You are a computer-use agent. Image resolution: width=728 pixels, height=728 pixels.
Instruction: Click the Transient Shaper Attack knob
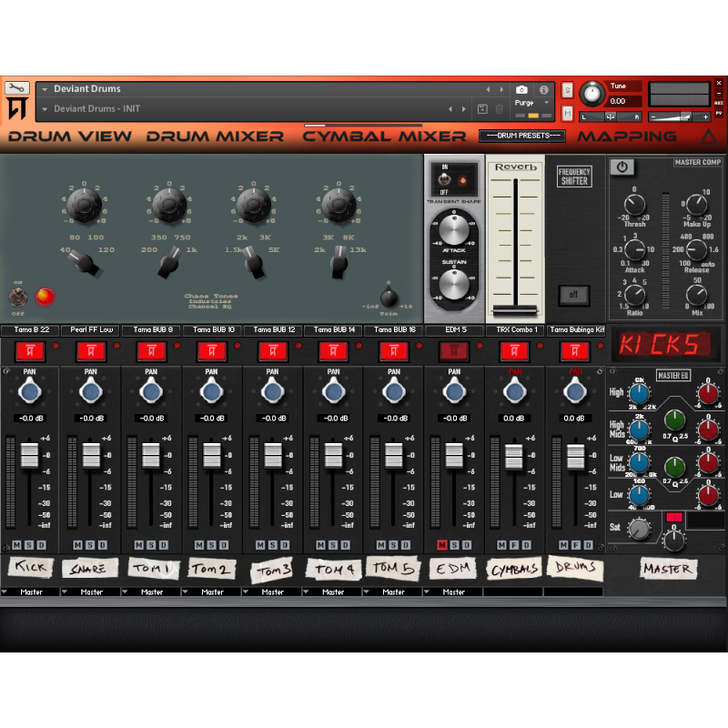[453, 230]
